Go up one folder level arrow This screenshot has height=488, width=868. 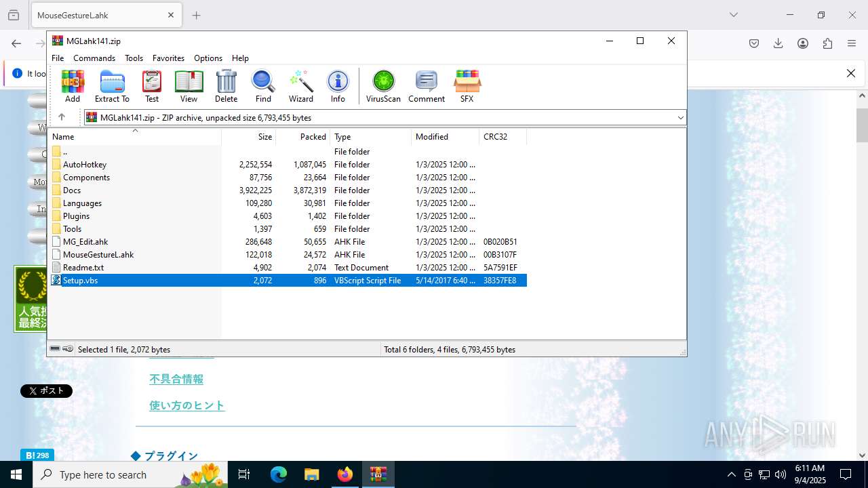[x=62, y=117]
